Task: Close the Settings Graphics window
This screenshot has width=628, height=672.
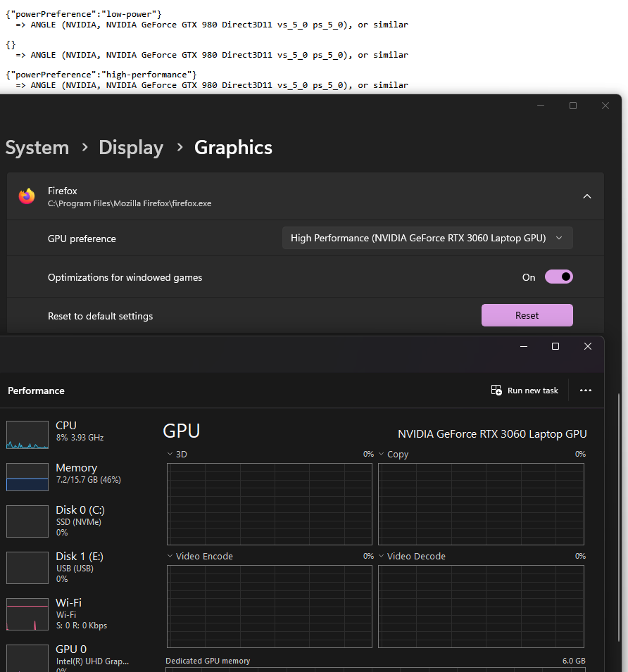Action: [x=605, y=106]
